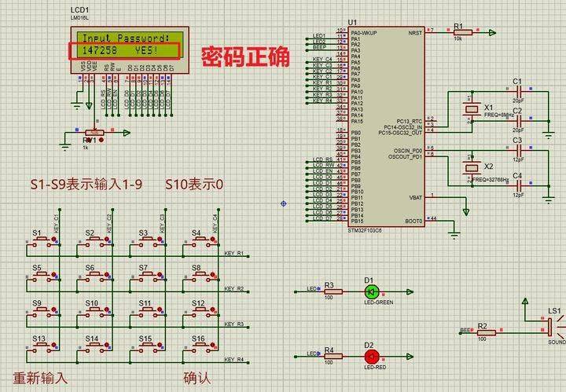The width and height of the screenshot is (566, 392).
Task: Click the NRST pin label on U1
Action: 415,33
